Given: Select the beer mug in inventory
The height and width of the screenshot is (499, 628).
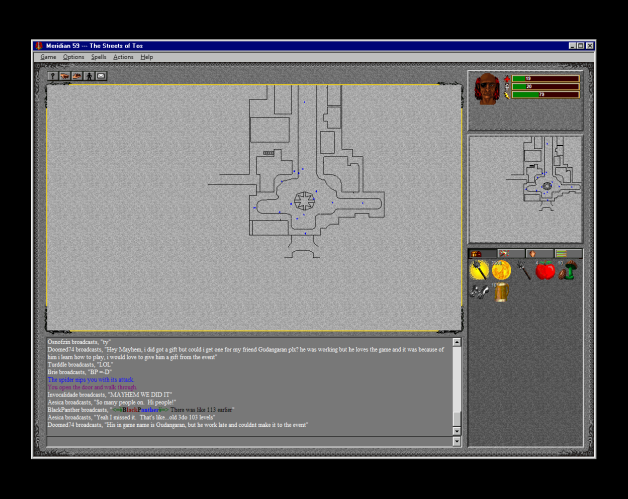Looking at the screenshot, I should click(x=501, y=292).
